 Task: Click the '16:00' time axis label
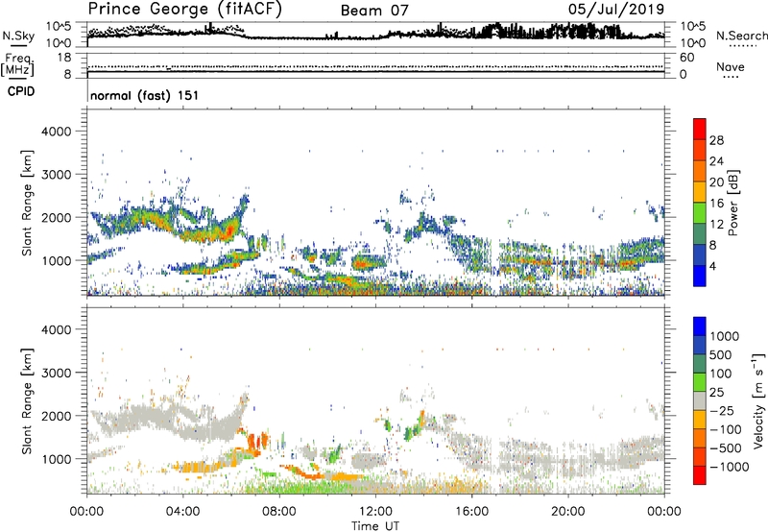click(x=471, y=512)
